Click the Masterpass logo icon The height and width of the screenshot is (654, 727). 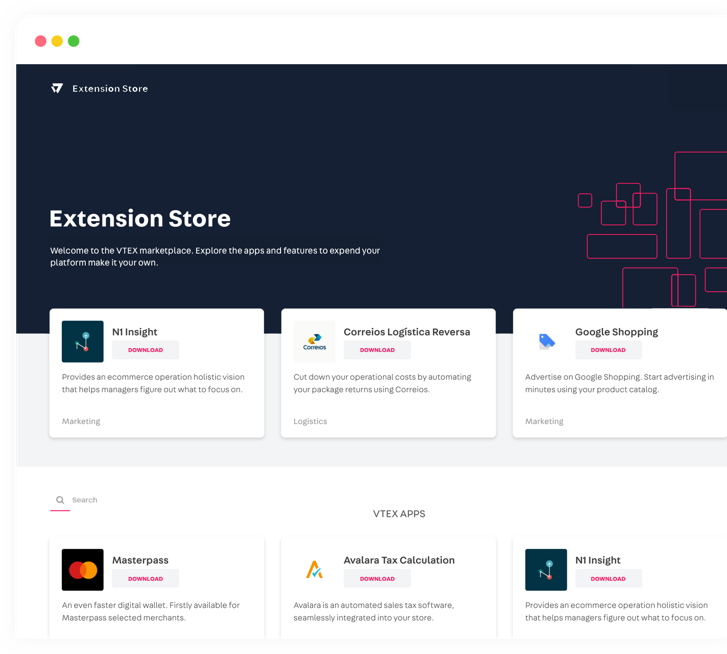83,570
